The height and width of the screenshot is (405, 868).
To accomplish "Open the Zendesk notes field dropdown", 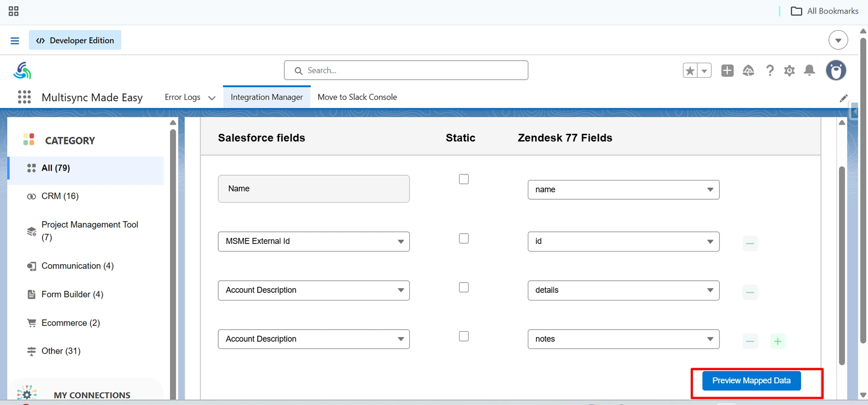I will (x=623, y=339).
